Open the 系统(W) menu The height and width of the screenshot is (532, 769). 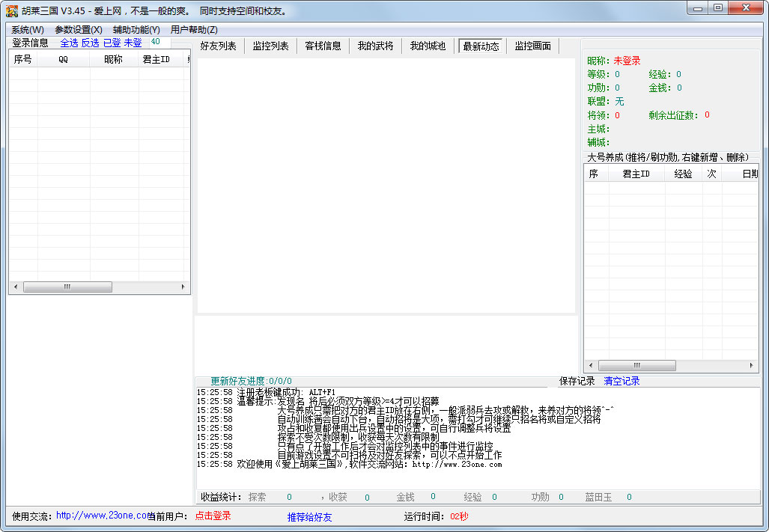[x=28, y=30]
